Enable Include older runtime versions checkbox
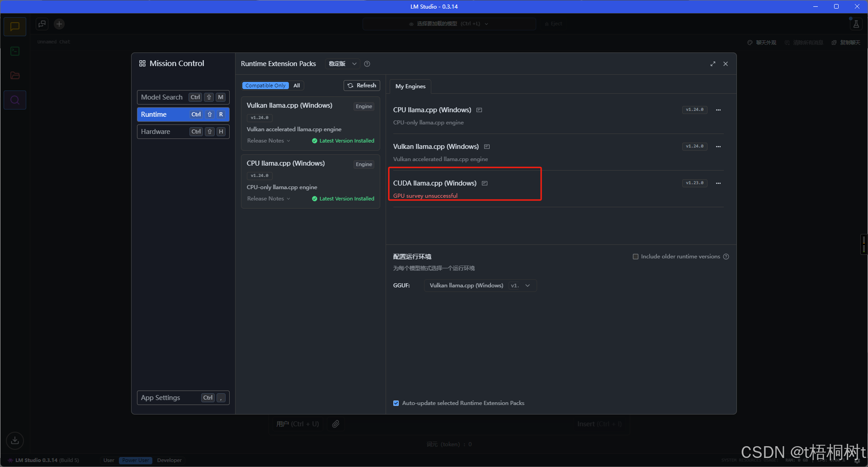Viewport: 868px width, 467px height. pos(636,257)
